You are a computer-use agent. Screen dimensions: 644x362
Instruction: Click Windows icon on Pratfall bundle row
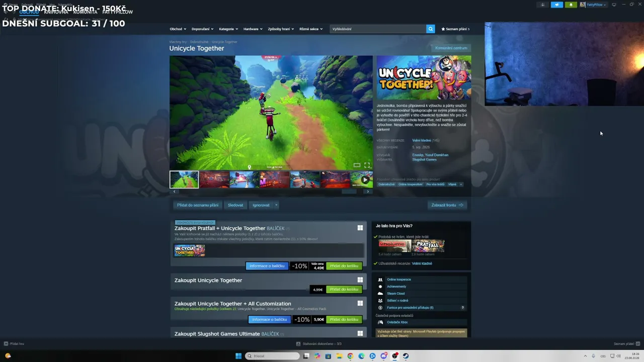(360, 228)
